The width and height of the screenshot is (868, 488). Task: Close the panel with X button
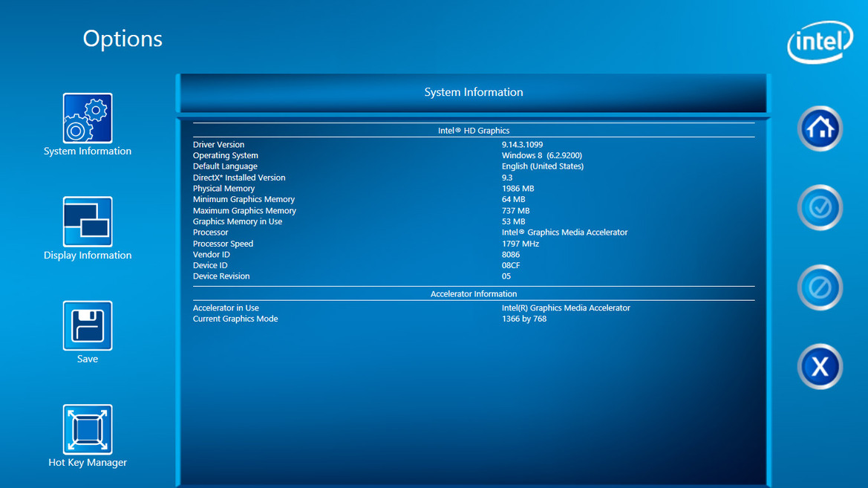pos(820,367)
